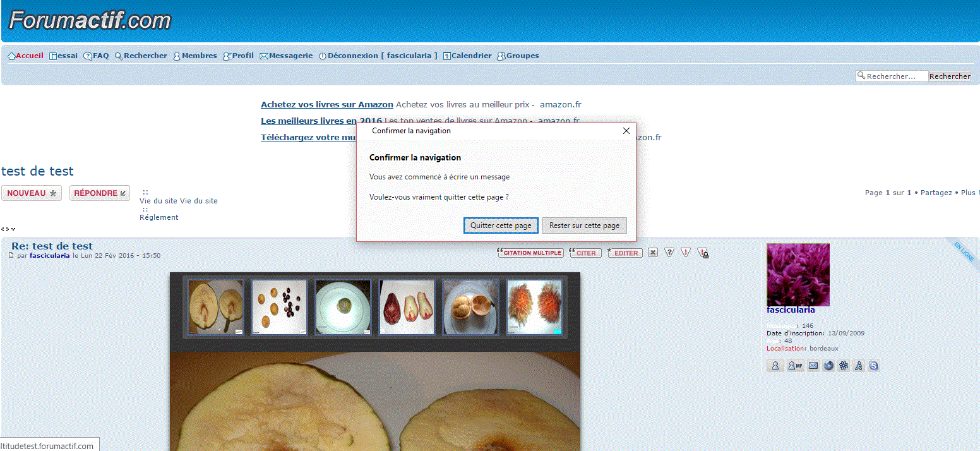Click the EDITER post button
The width and height of the screenshot is (980, 451).
(625, 253)
